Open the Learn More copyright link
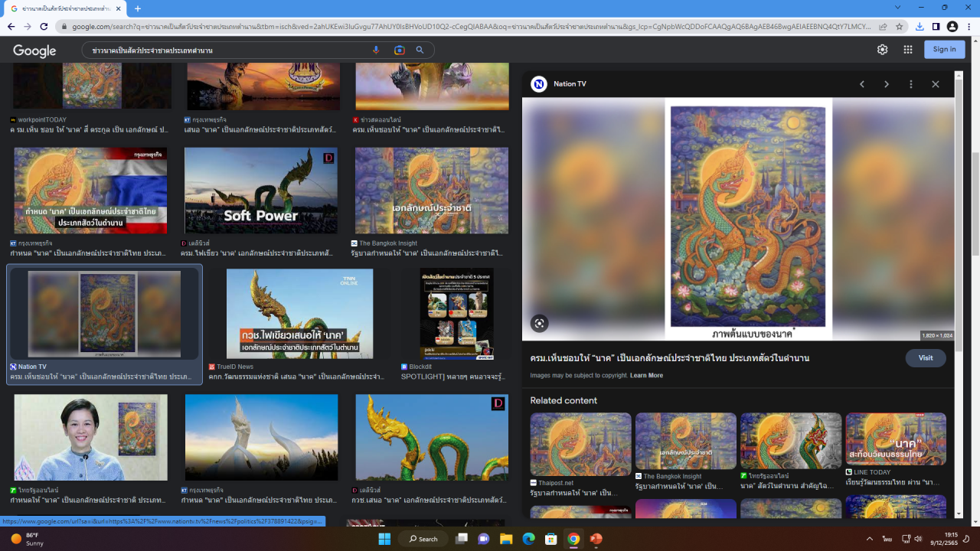 click(646, 376)
